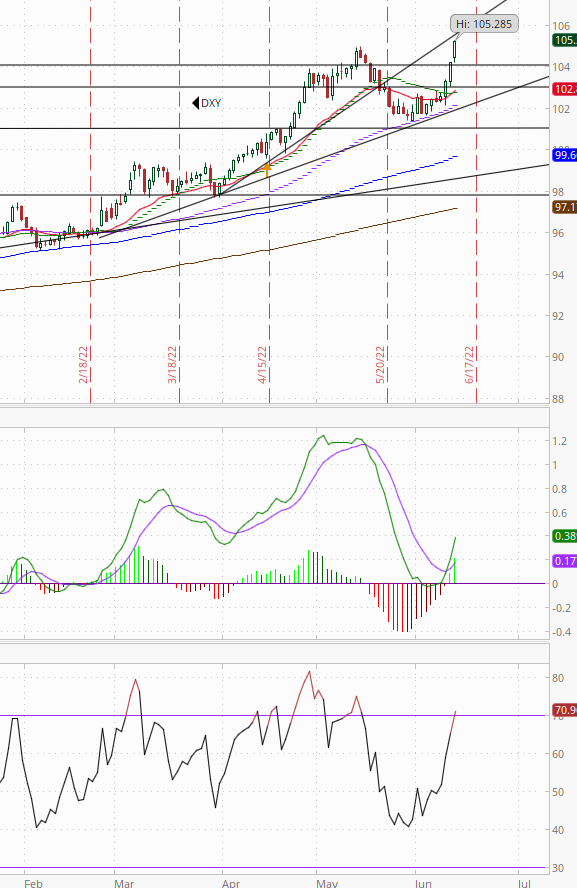Click the 98 tick on price axis
Screen dimensions: 577x888
coord(558,192)
